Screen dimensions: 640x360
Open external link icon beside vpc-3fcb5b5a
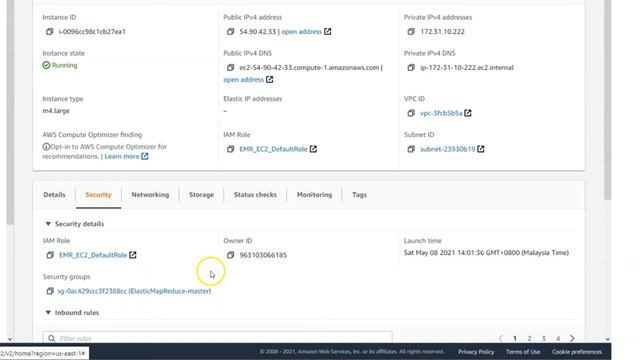click(468, 113)
